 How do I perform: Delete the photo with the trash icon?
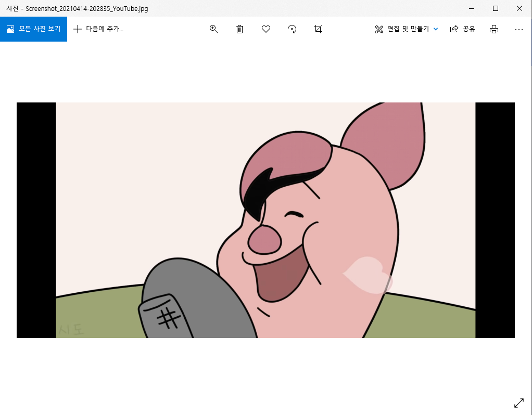click(x=239, y=29)
